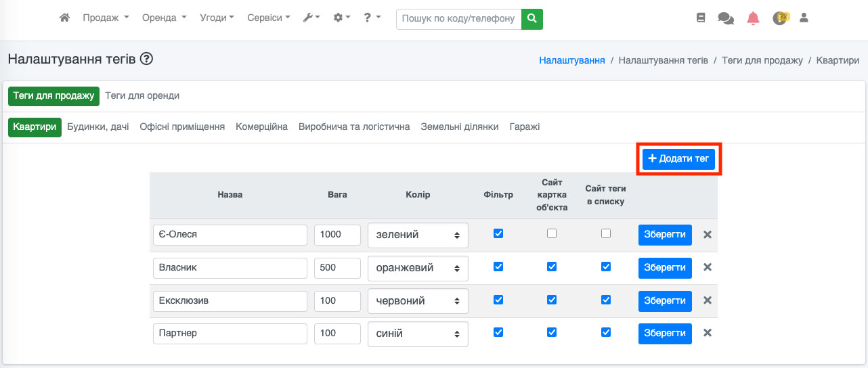This screenshot has height=368, width=868.
Task: Click the Додати тег button
Action: (x=678, y=158)
